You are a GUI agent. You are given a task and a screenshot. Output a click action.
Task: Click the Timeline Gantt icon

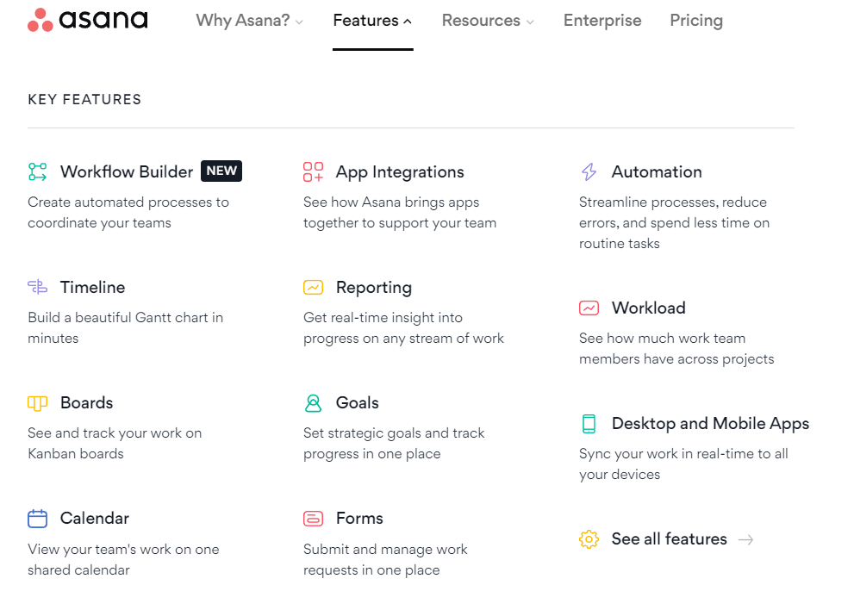pos(37,287)
